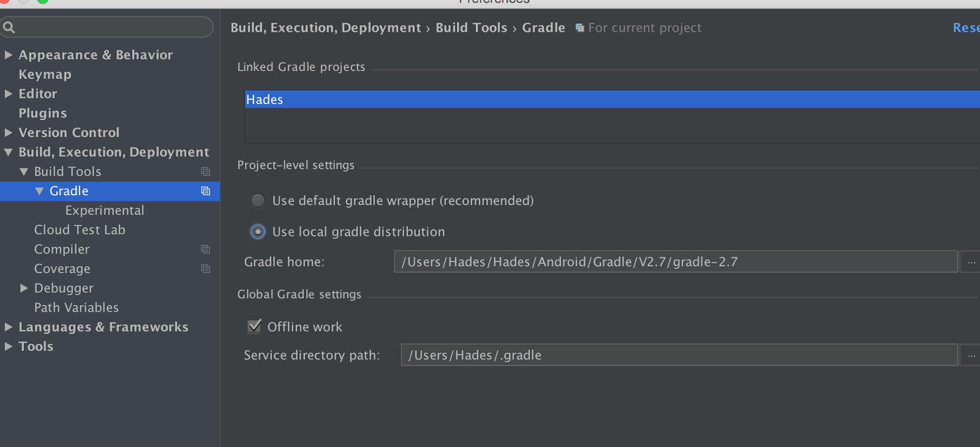The image size is (980, 447).
Task: Collapse Build, Execution, Deployment section
Action: tap(9, 152)
